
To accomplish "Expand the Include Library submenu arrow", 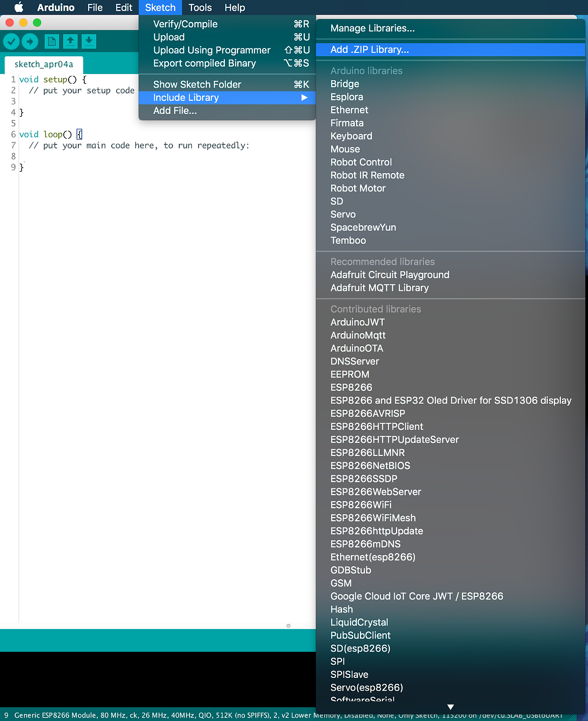I will coord(304,97).
